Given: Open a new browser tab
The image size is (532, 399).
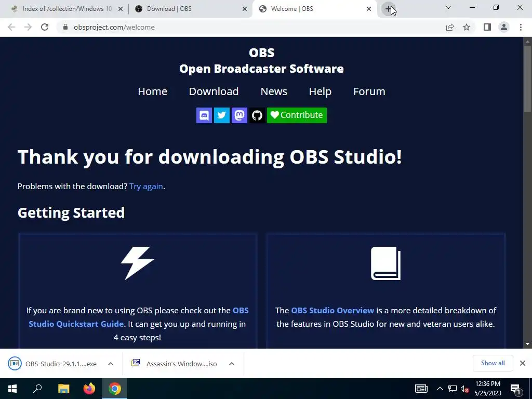Looking at the screenshot, I should coord(389,9).
